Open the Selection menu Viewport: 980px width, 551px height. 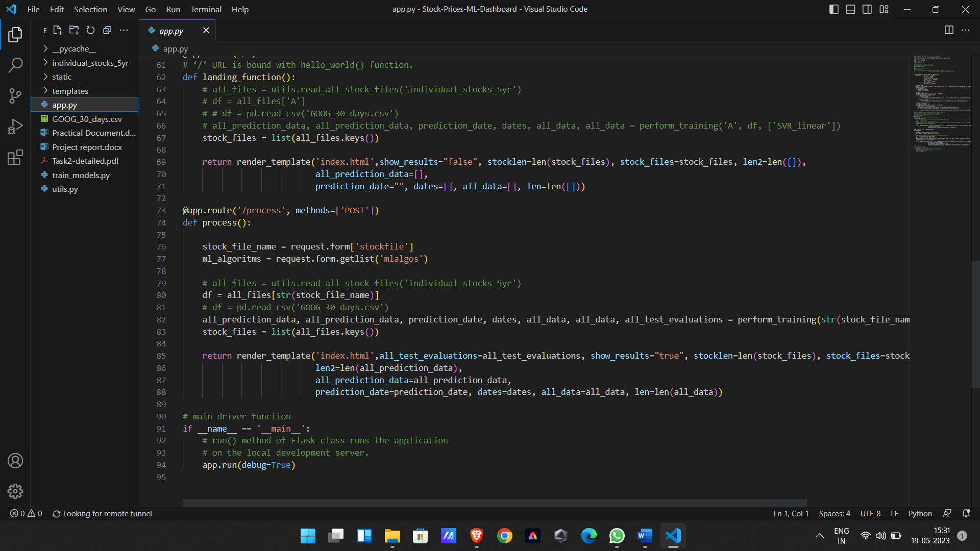[x=90, y=9]
